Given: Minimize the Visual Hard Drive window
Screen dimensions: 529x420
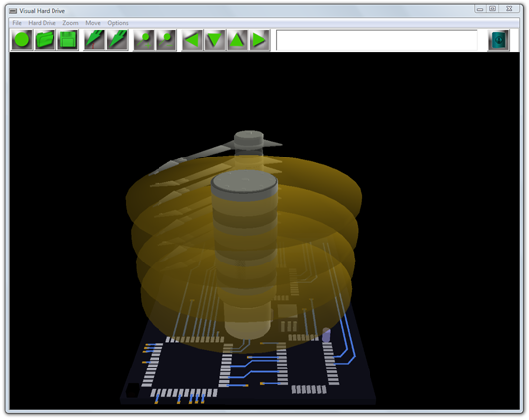Looking at the screenshot, I should pos(480,9).
